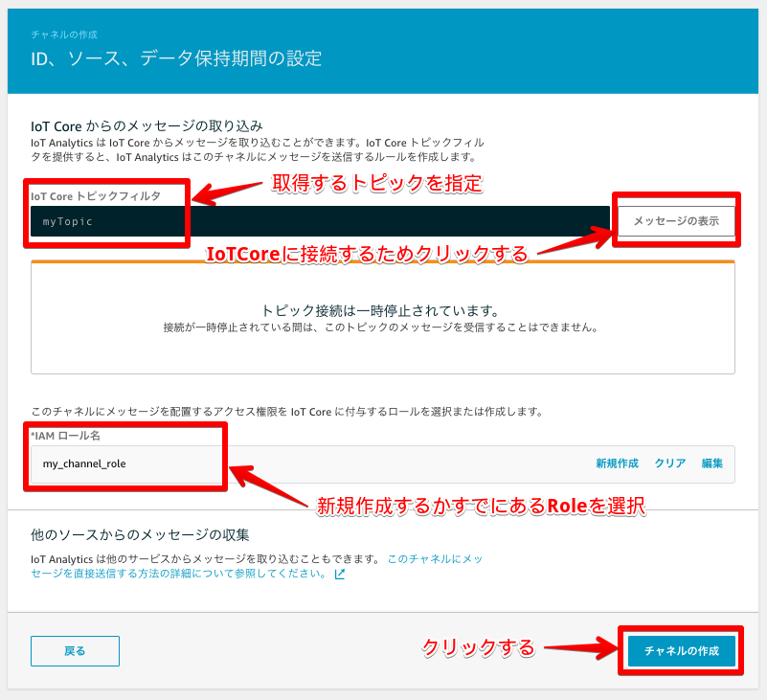Click the トピック接続は一時停止されています text
This screenshot has width=767, height=700.
point(380,310)
